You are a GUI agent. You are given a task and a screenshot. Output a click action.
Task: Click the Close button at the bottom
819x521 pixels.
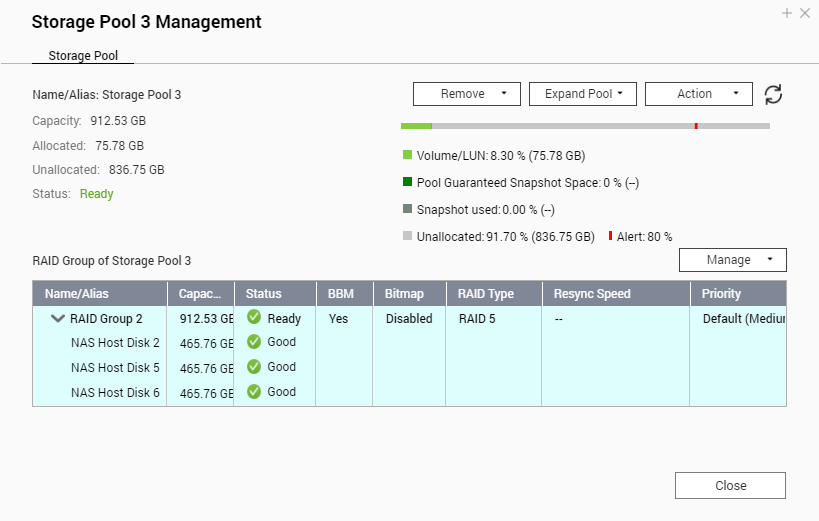tap(730, 485)
